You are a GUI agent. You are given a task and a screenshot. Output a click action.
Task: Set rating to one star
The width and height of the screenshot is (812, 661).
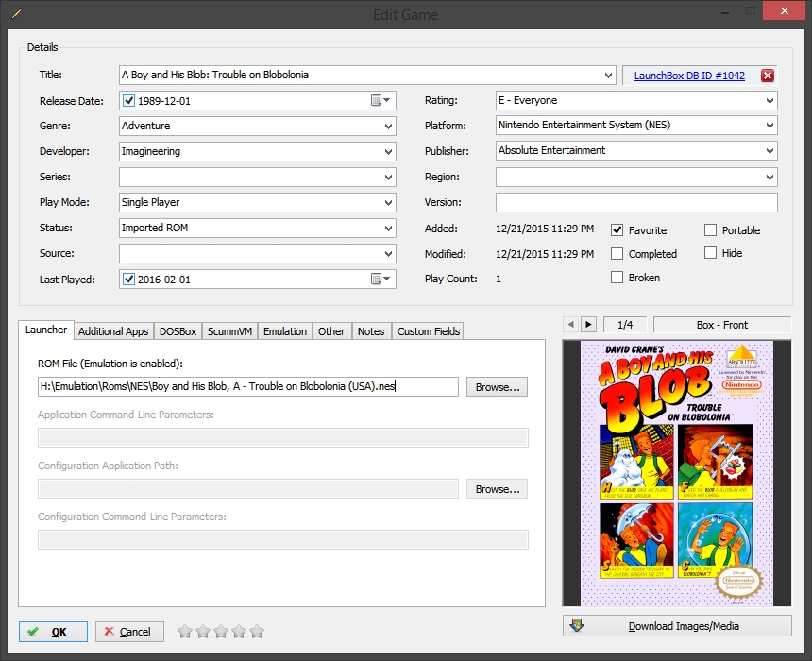coord(185,632)
